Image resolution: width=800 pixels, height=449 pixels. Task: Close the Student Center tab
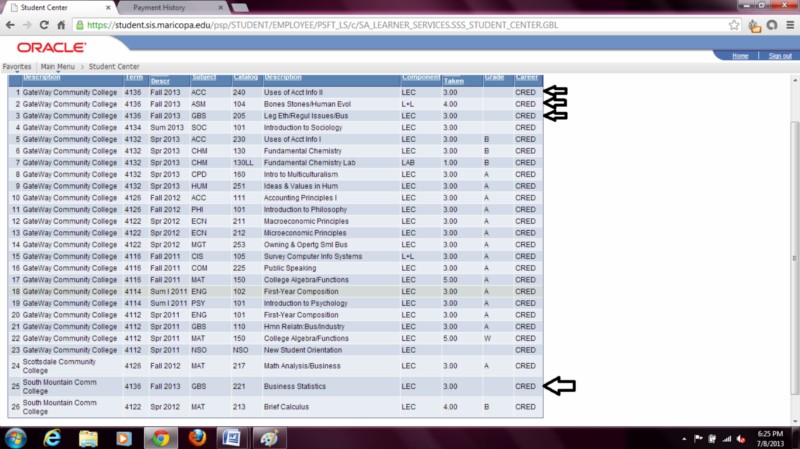[x=108, y=8]
